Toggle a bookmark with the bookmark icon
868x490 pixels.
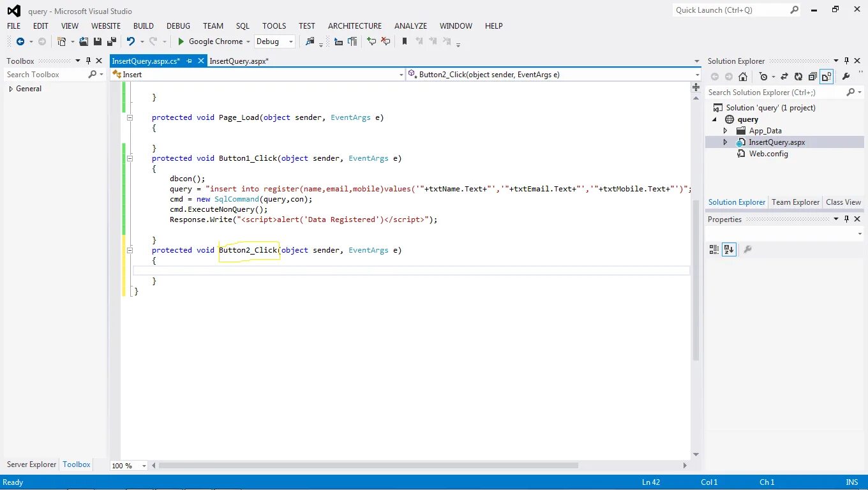pyautogui.click(x=405, y=41)
